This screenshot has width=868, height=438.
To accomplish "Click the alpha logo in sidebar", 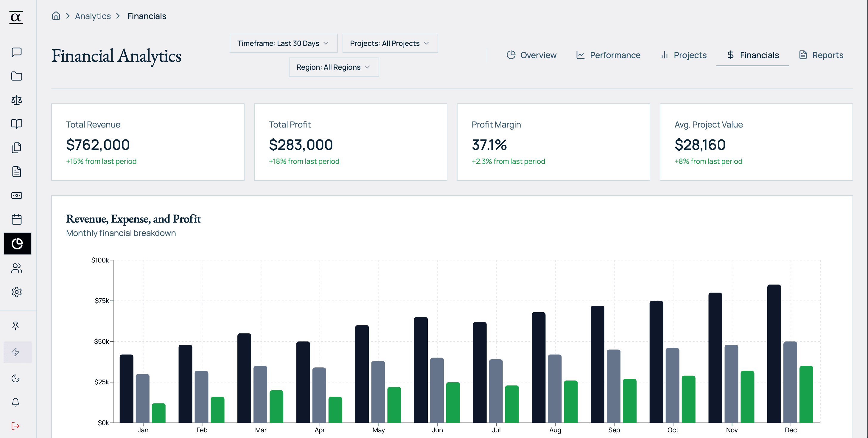I will tap(16, 17).
